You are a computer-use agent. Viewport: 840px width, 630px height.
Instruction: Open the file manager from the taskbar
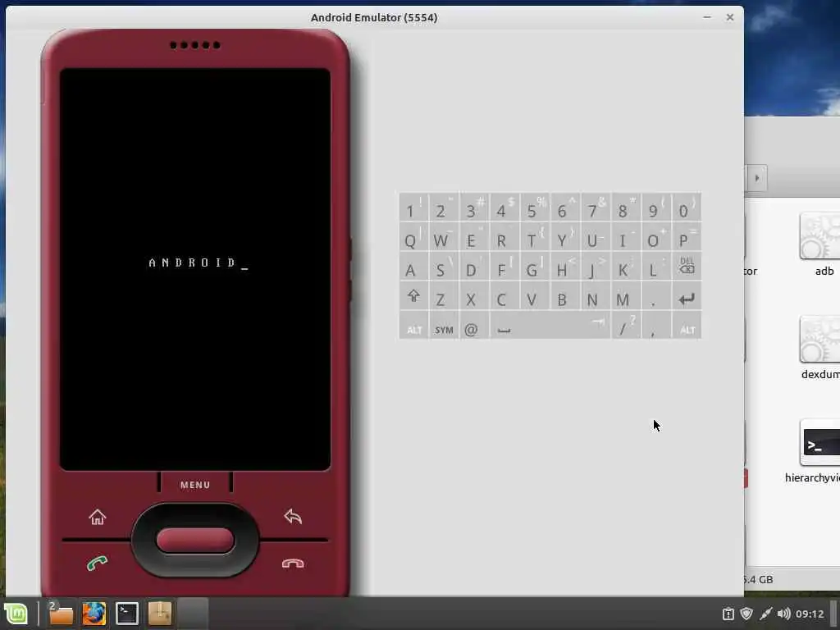(x=60, y=614)
